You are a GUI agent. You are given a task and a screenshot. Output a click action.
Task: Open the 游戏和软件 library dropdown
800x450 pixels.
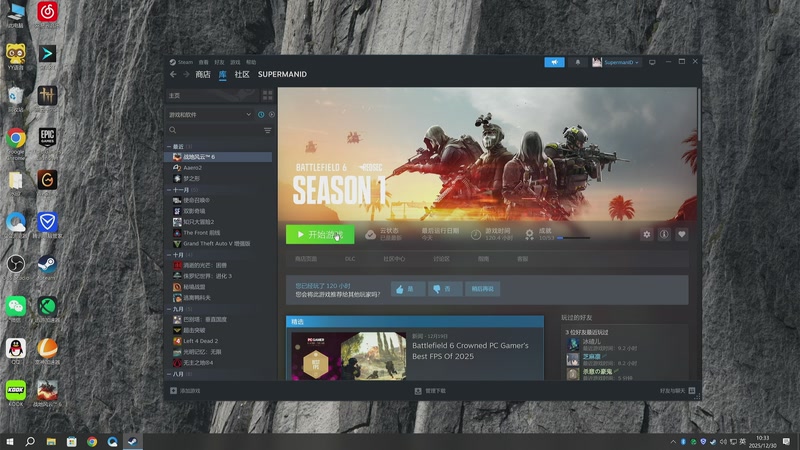point(210,115)
